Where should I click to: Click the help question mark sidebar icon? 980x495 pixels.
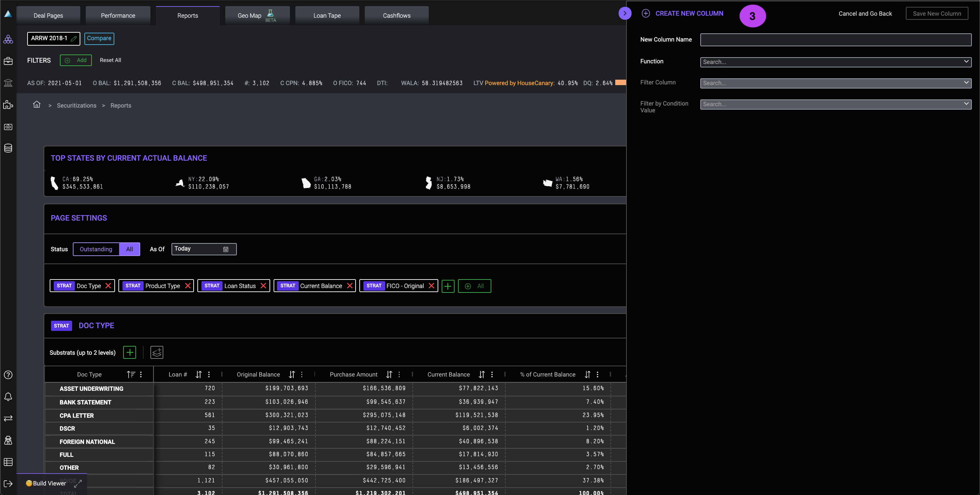(x=8, y=375)
